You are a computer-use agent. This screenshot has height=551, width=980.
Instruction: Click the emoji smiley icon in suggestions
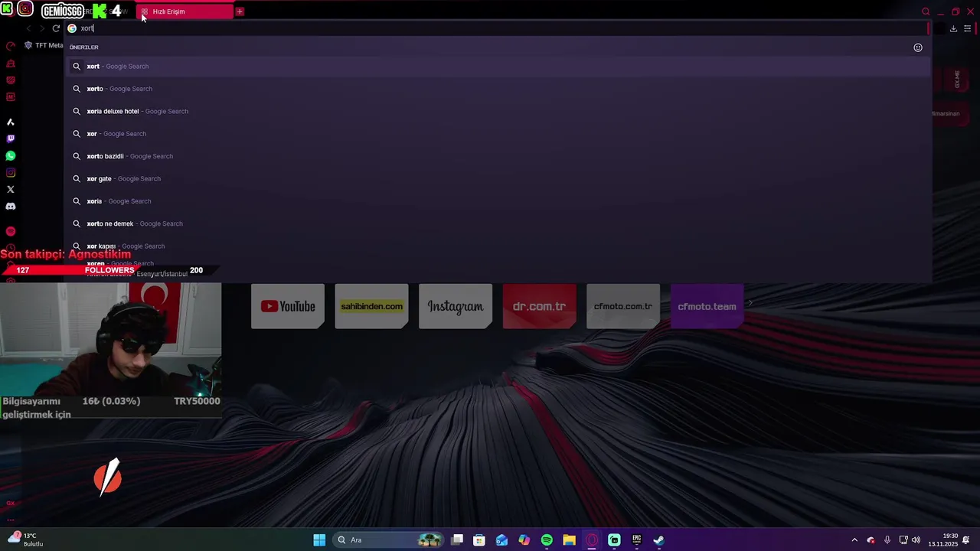[918, 47]
